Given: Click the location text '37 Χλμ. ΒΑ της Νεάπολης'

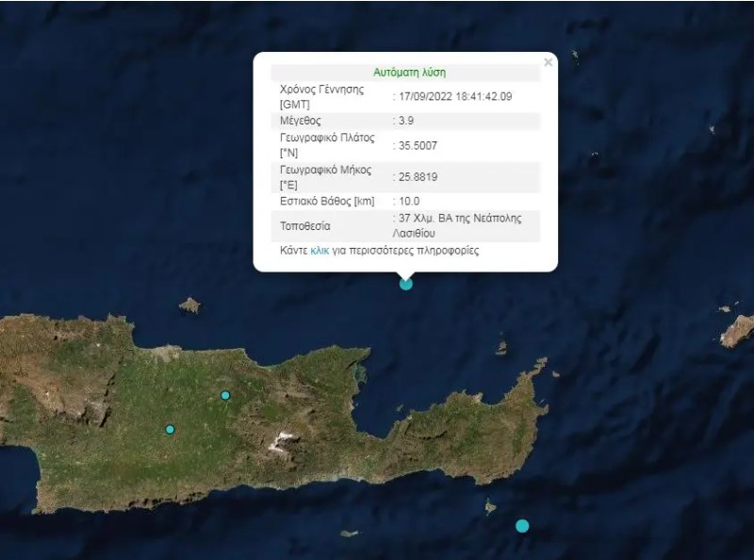Looking at the screenshot, I should point(460,219).
